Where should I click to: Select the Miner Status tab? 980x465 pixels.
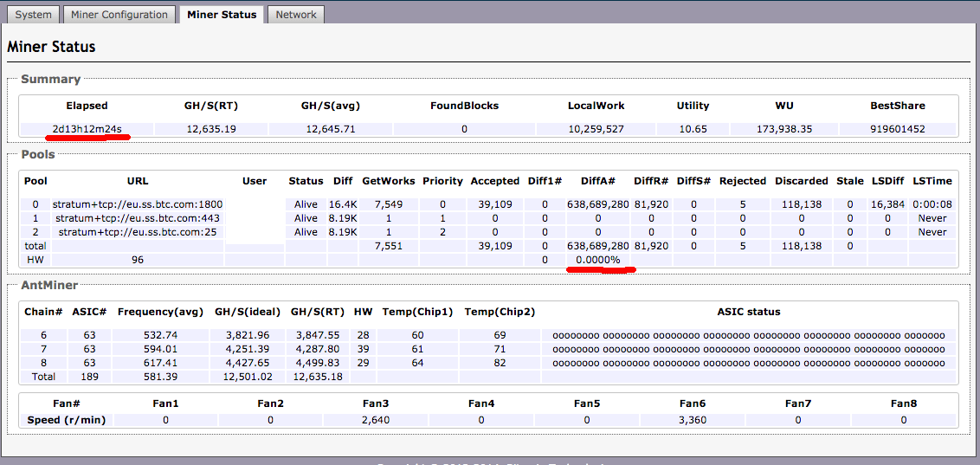pyautogui.click(x=222, y=14)
